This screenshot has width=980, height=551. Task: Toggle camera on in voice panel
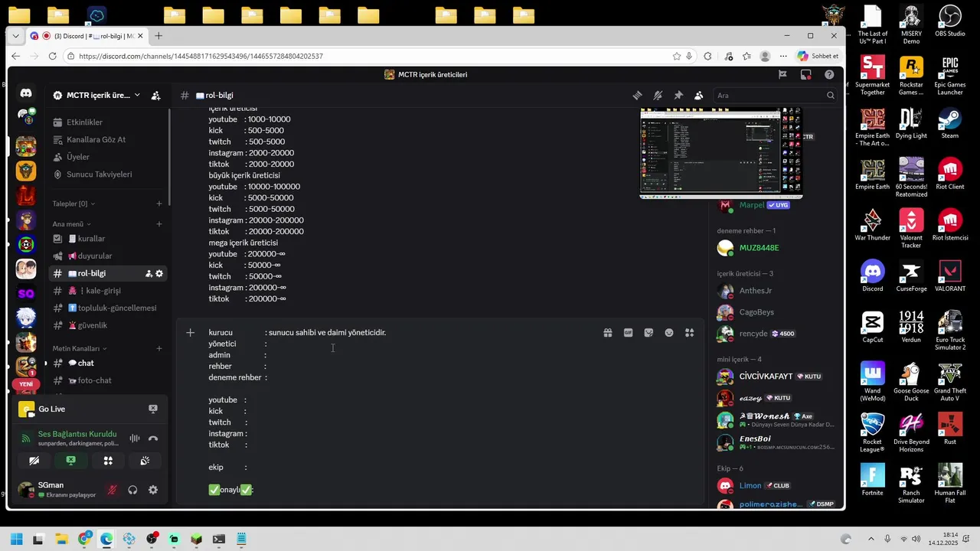coord(34,461)
